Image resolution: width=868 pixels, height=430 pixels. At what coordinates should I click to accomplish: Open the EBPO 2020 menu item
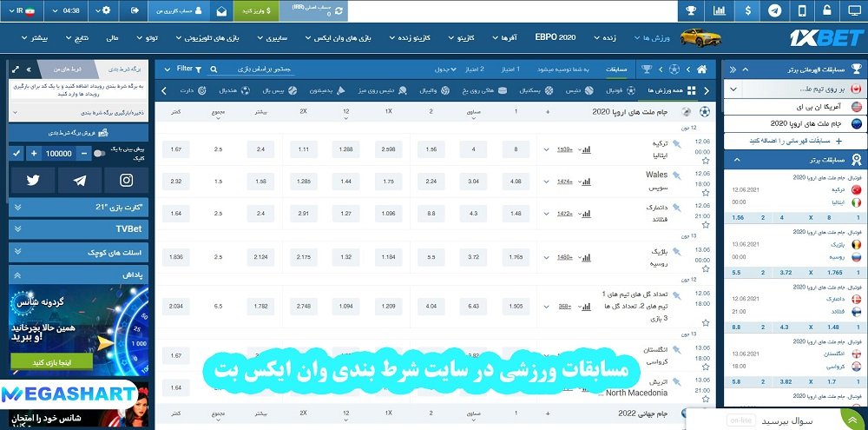[556, 38]
